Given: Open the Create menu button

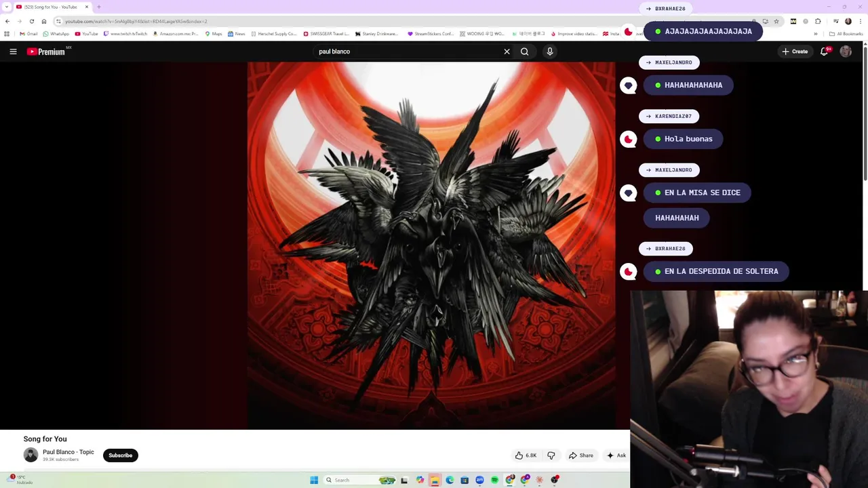Looking at the screenshot, I should (x=795, y=52).
